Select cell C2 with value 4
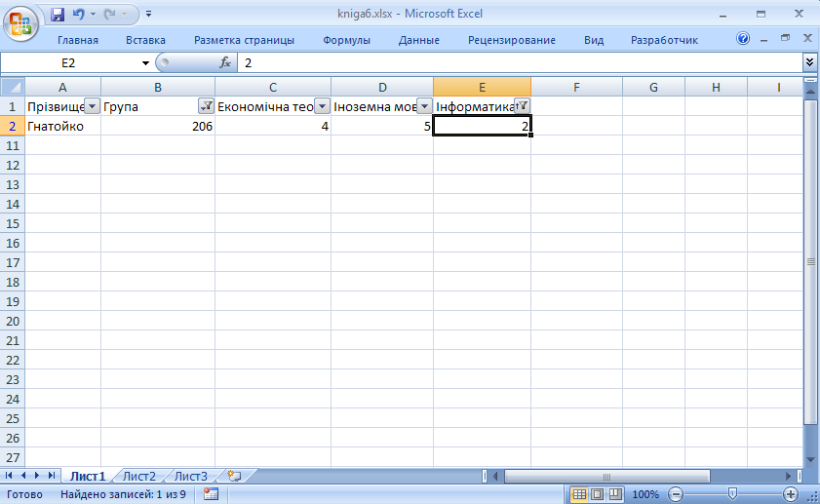This screenshot has height=504, width=820. click(x=273, y=126)
